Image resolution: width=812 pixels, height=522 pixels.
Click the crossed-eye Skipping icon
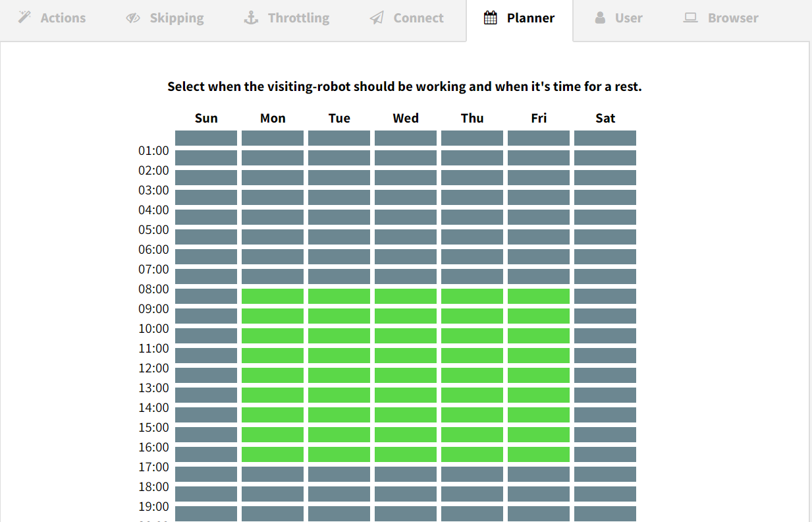133,18
